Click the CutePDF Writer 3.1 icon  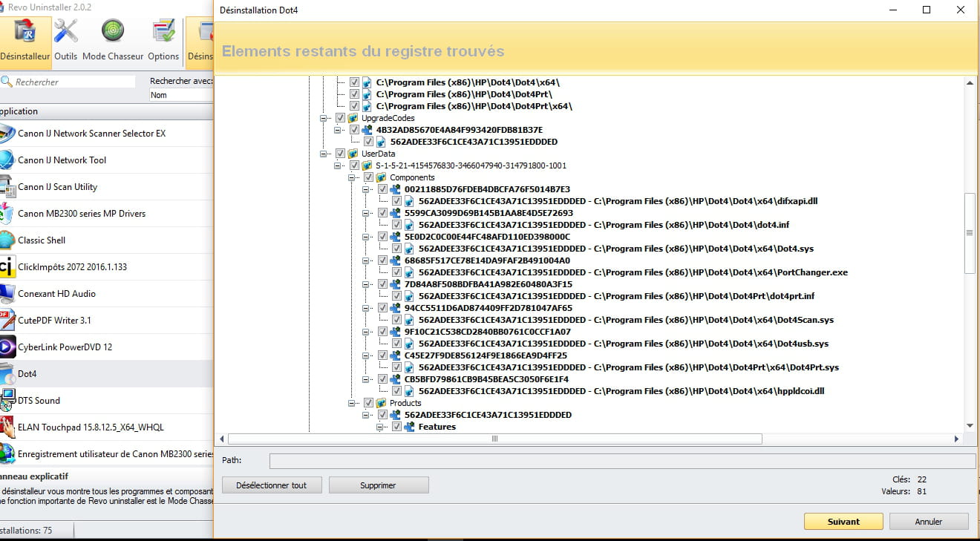6,321
